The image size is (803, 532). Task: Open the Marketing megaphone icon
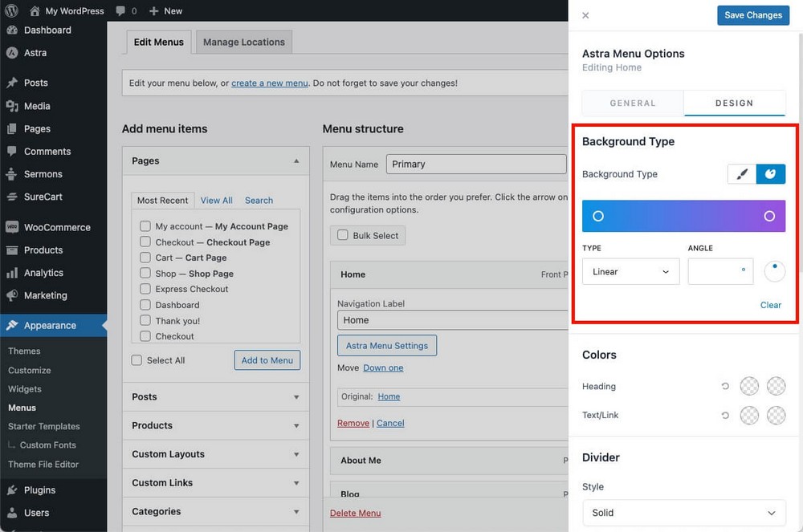pyautogui.click(x=12, y=295)
